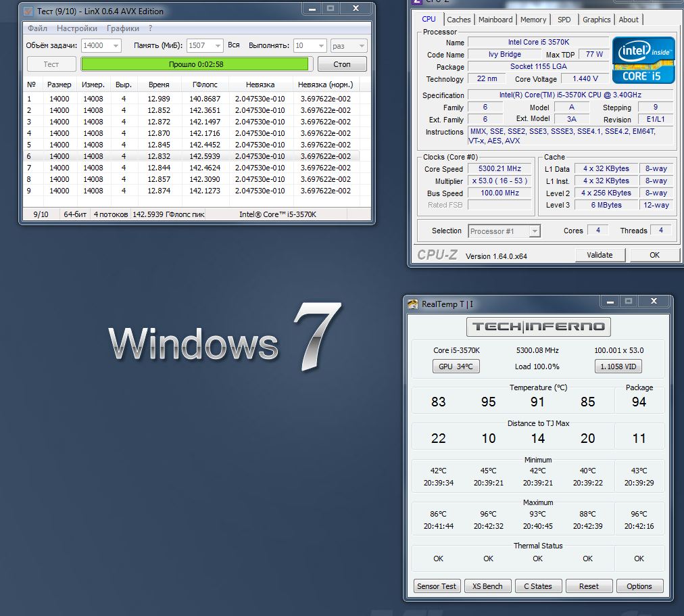Open the ? help menu in LinX
The width and height of the screenshot is (684, 616).
pyautogui.click(x=151, y=28)
